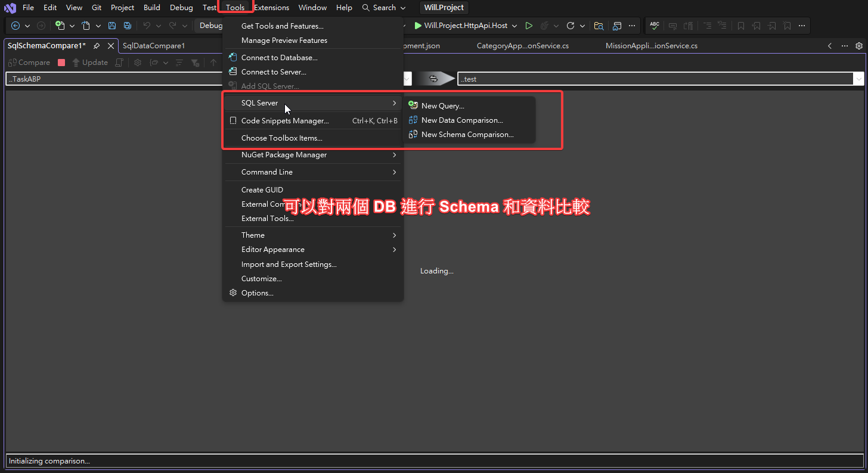
Task: Select New Schema Comparison... menu entry
Action: click(467, 135)
